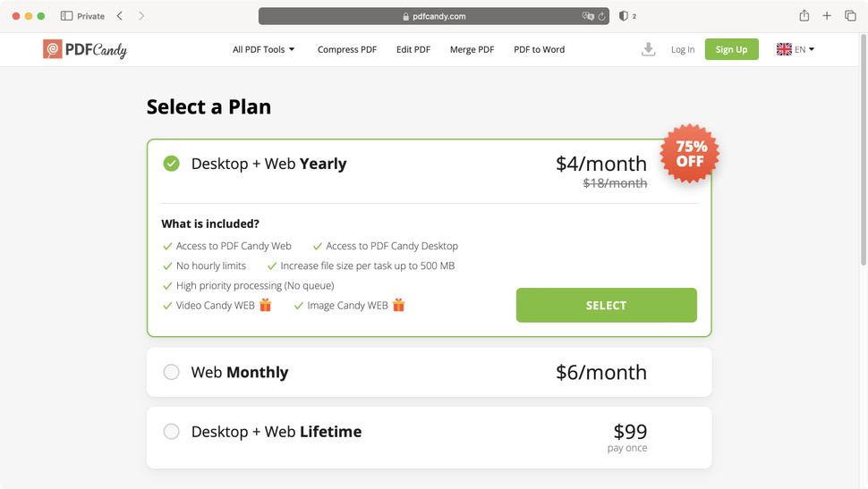
Task: Expand the All PDF Tools dropdown
Action: (263, 49)
